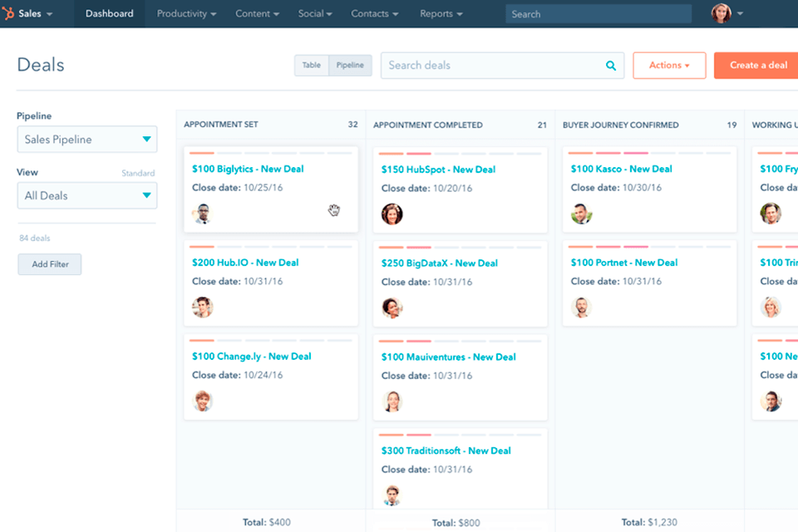Screen dimensions: 798x532
Task: Open the $200 Hub.IO - New Deal link
Action: coord(245,263)
